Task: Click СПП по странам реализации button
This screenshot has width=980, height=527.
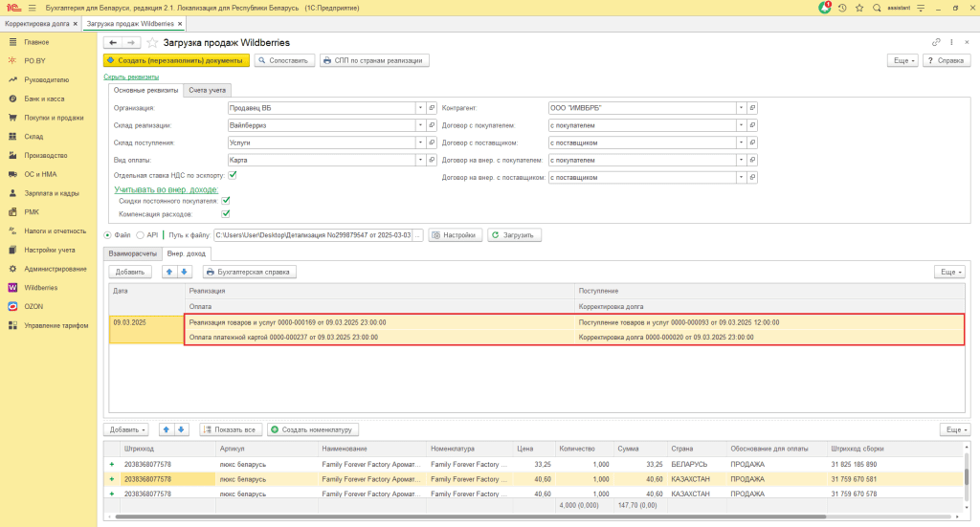Action: (374, 60)
